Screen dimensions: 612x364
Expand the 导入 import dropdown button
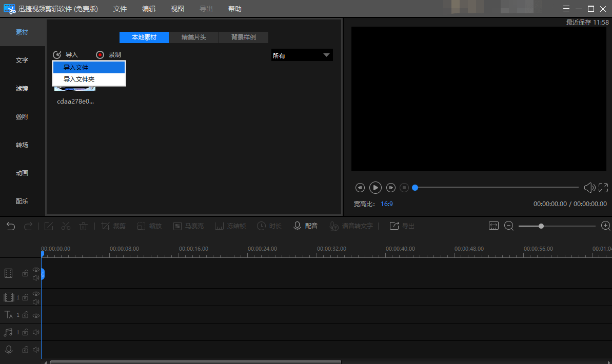point(65,55)
